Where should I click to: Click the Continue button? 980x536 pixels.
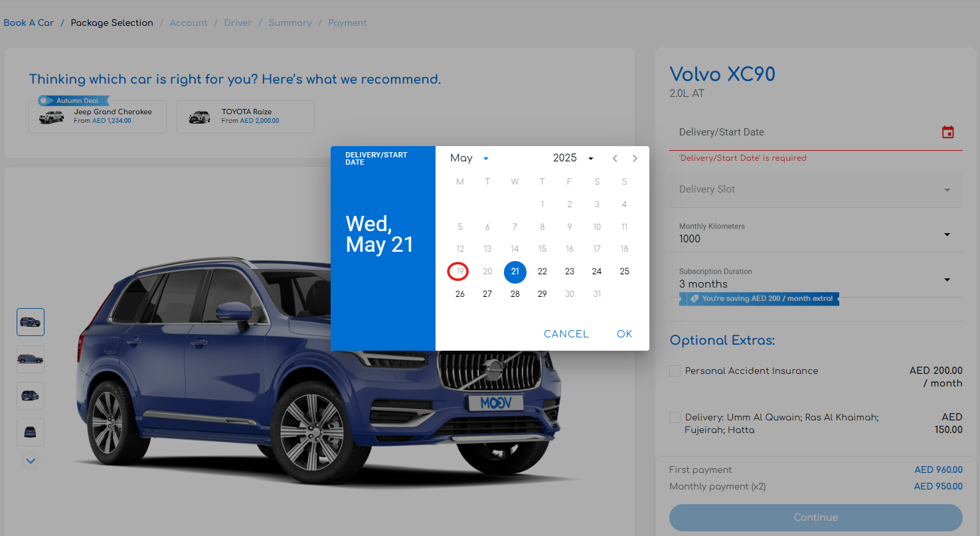pyautogui.click(x=815, y=517)
